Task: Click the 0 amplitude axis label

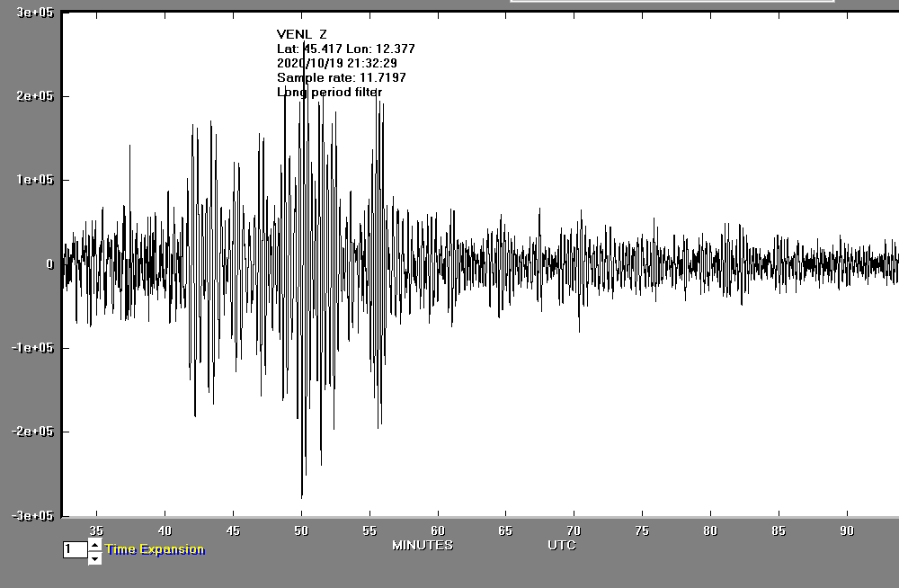Action: pyautogui.click(x=49, y=263)
